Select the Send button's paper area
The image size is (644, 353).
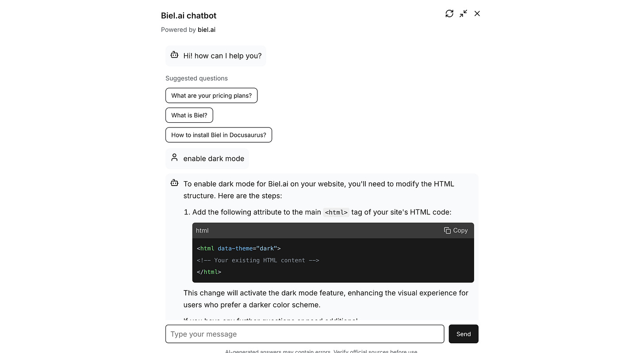463,334
